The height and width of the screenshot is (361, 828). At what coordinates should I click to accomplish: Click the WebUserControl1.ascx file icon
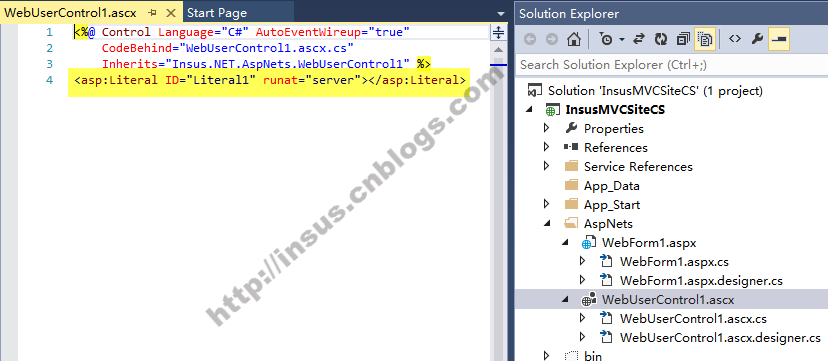pos(589,300)
